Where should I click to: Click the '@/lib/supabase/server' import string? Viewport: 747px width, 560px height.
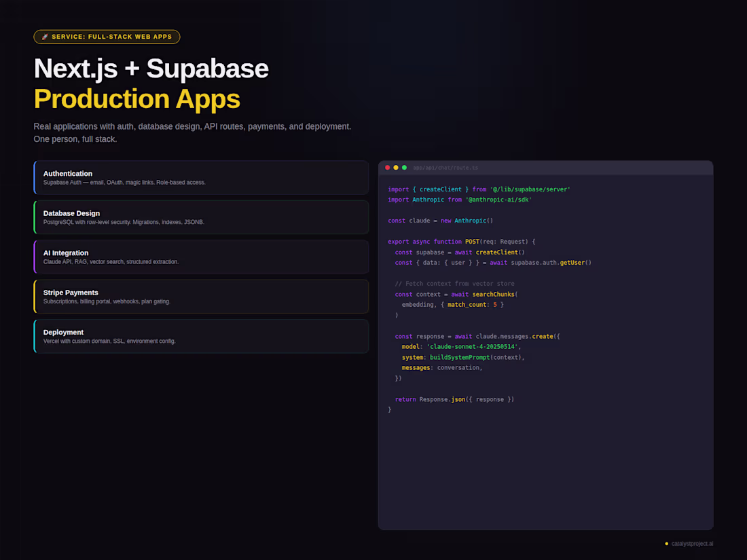(530, 189)
